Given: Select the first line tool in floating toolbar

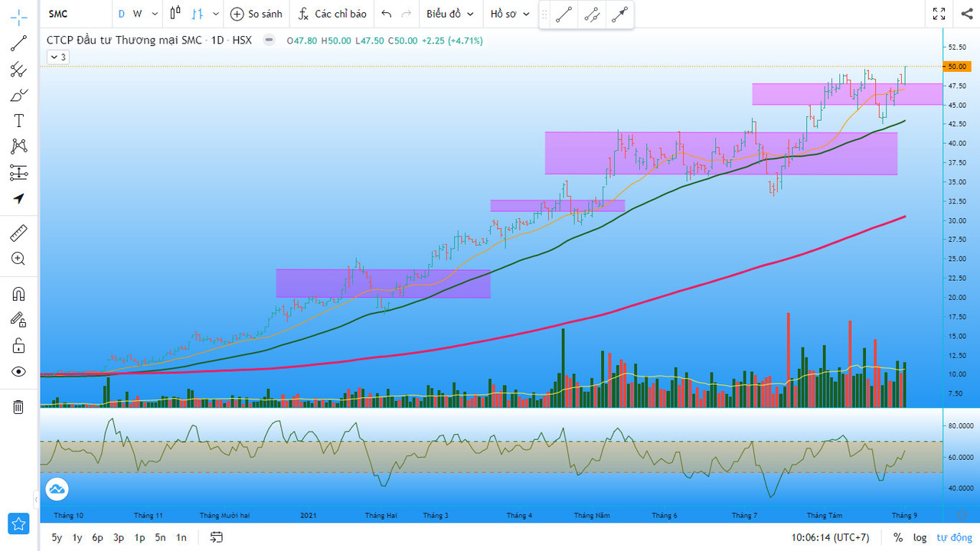Looking at the screenshot, I should (x=563, y=14).
